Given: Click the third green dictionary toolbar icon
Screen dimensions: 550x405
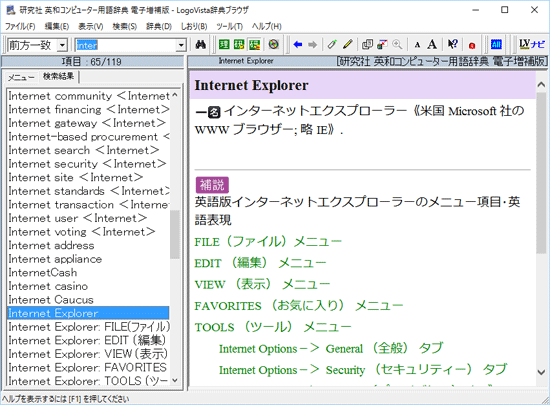Looking at the screenshot, I should point(254,45).
